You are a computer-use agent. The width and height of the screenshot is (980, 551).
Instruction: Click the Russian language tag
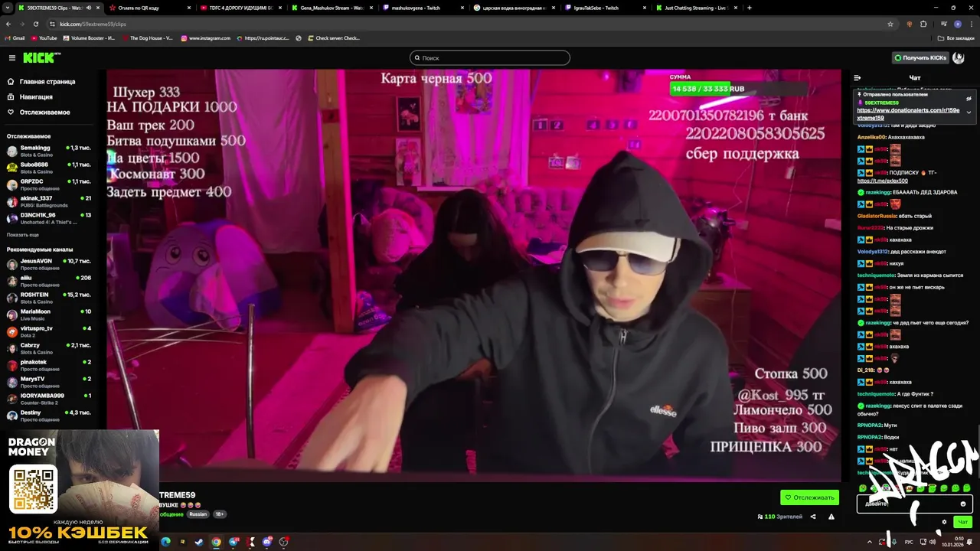[198, 514]
